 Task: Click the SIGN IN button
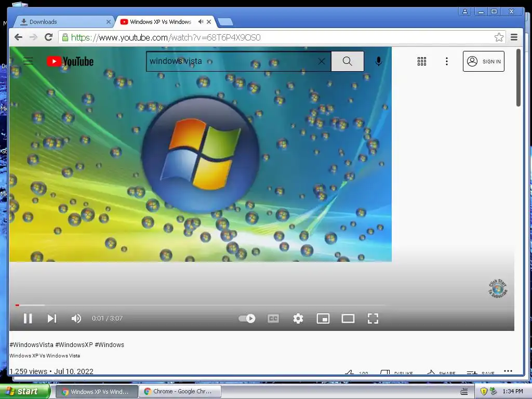[484, 61]
